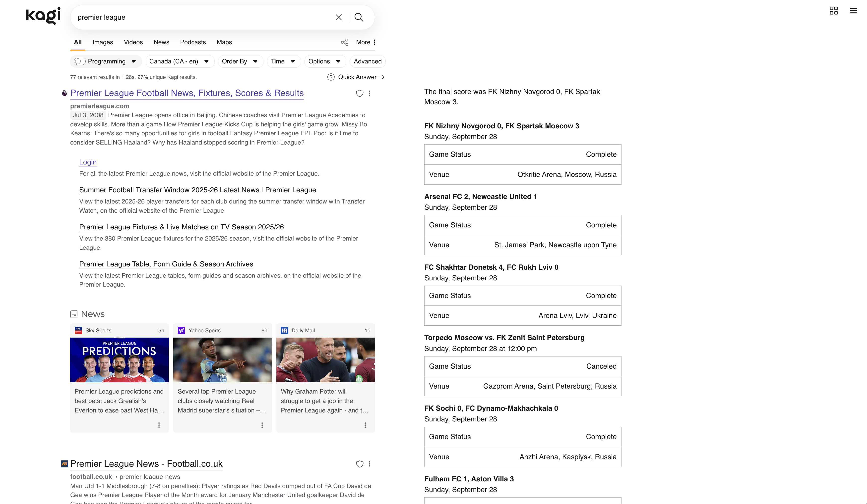Image resolution: width=867 pixels, height=504 pixels.
Task: Open the grid apps icon
Action: click(x=833, y=11)
